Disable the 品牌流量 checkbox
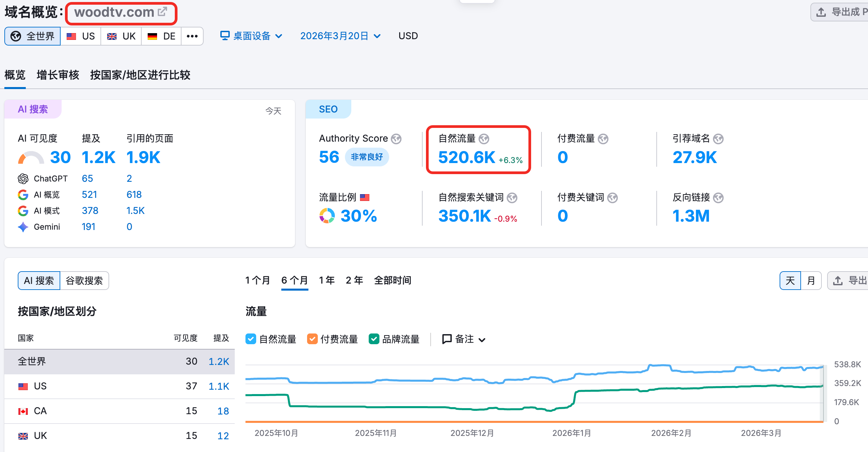This screenshot has width=868, height=452. coord(374,339)
